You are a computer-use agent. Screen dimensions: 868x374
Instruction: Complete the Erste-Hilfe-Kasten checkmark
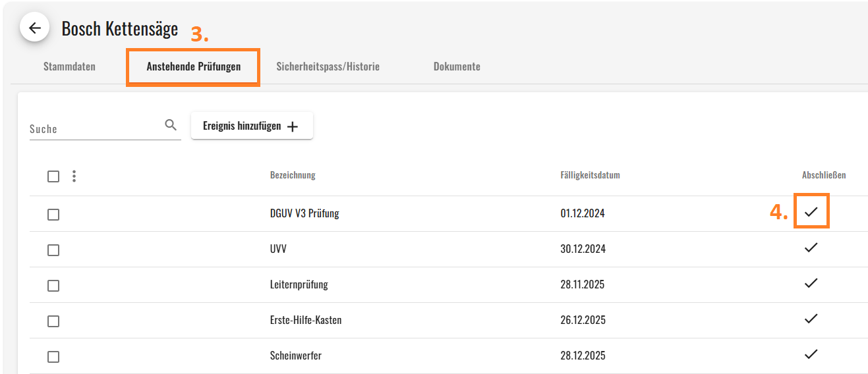[x=811, y=318]
